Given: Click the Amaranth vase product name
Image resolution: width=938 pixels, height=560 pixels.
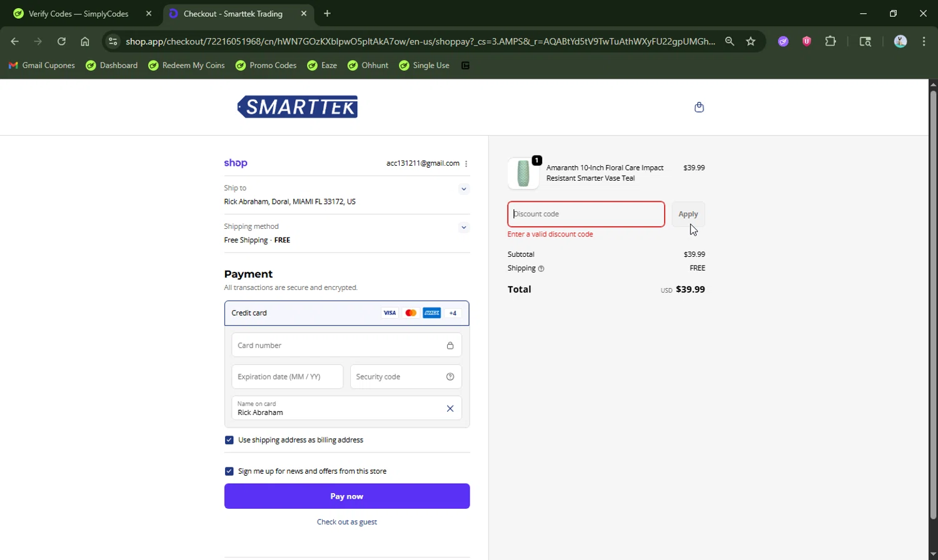Looking at the screenshot, I should (605, 173).
